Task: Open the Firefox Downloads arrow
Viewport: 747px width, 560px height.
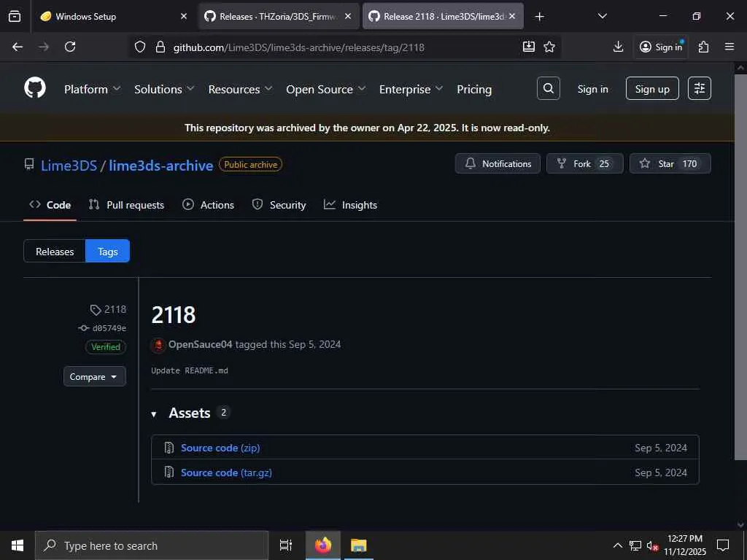Action: [619, 47]
